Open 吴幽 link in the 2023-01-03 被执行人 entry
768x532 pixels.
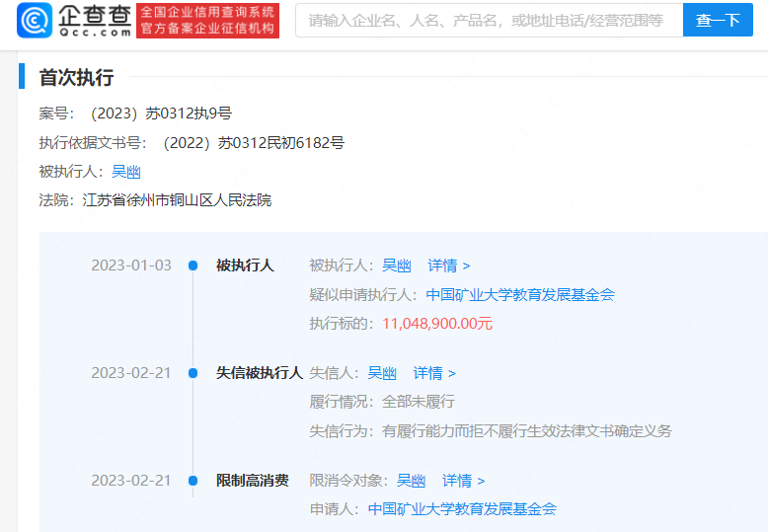pyautogui.click(x=396, y=266)
